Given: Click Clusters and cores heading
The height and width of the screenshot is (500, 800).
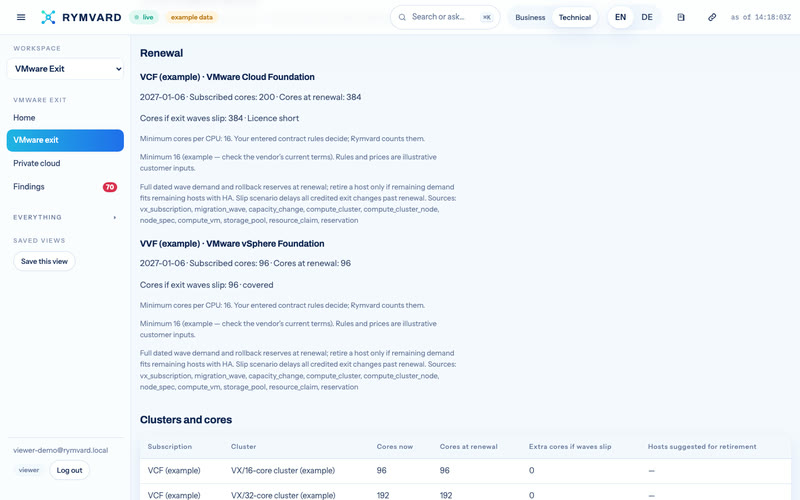Looking at the screenshot, I should (186, 420).
